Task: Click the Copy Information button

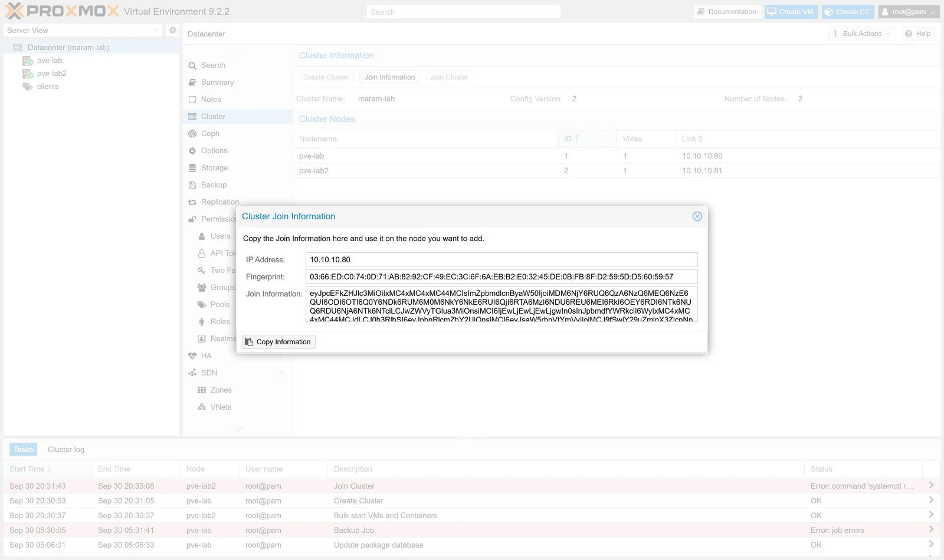Action: [x=278, y=342]
